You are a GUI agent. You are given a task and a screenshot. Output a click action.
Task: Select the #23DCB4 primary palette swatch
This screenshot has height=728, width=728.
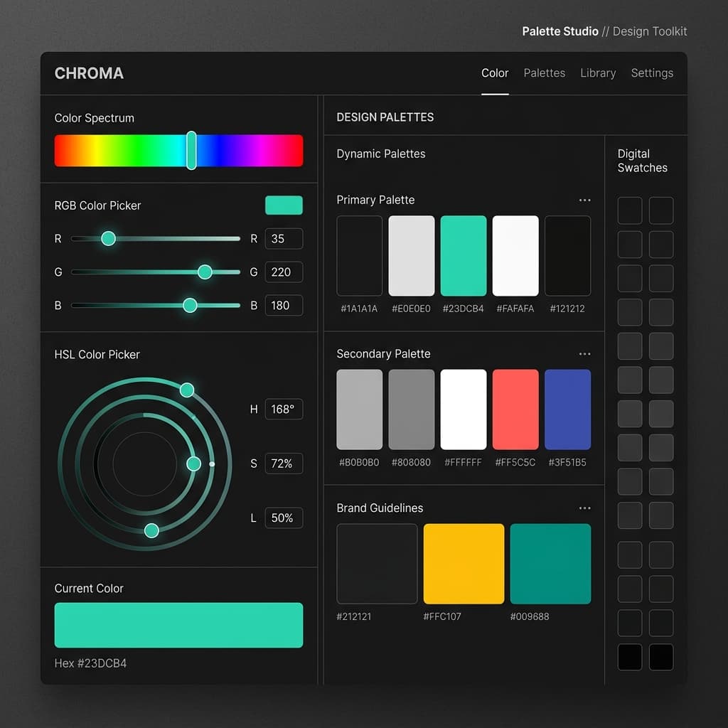(464, 256)
